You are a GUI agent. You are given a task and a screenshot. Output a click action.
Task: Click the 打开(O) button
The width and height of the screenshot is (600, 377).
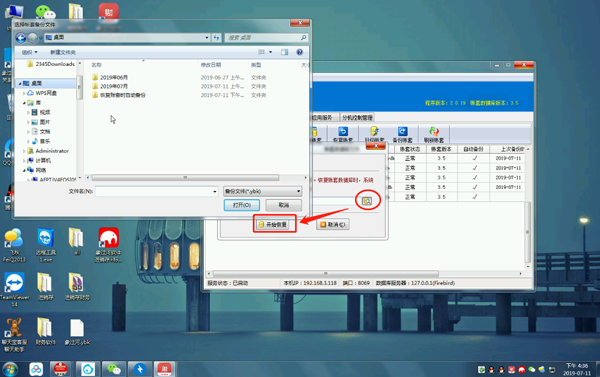[x=242, y=205]
